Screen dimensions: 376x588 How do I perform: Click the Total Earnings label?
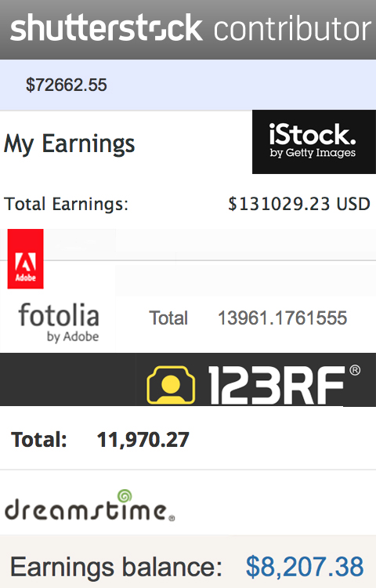[x=66, y=204]
